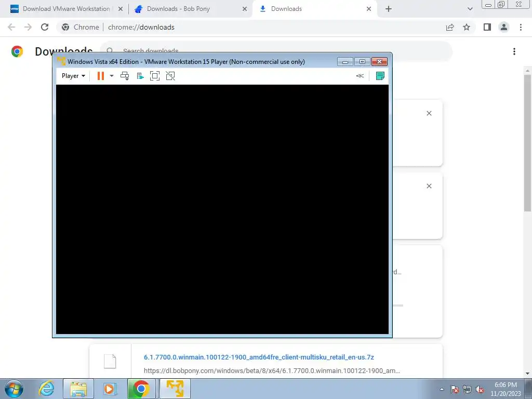Enter VMware full screen mode
Screen dimensions: 532x399
(x=155, y=76)
